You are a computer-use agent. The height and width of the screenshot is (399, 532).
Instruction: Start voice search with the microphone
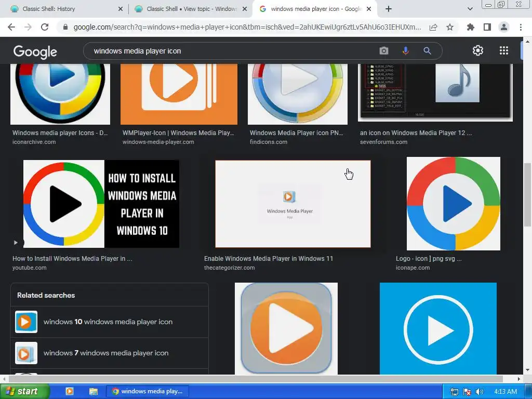pyautogui.click(x=405, y=51)
